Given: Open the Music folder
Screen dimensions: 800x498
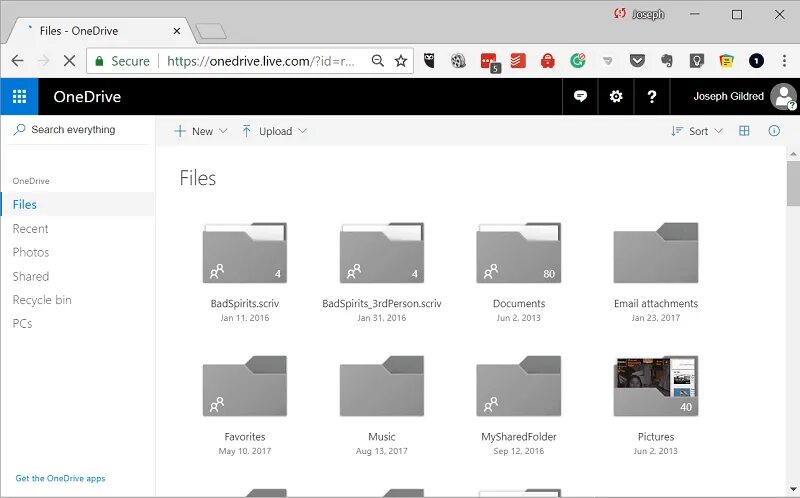Looking at the screenshot, I should [x=382, y=386].
